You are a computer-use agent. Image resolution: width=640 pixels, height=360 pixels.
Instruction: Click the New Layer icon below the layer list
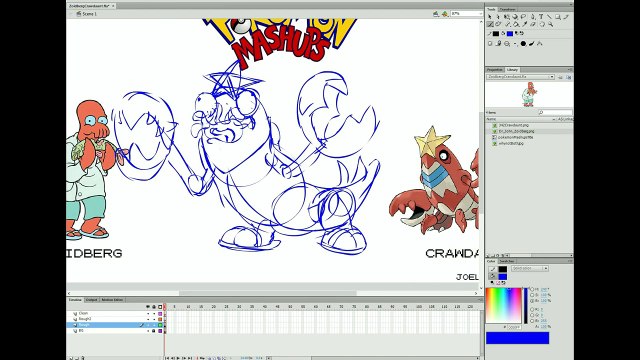[x=71, y=358]
